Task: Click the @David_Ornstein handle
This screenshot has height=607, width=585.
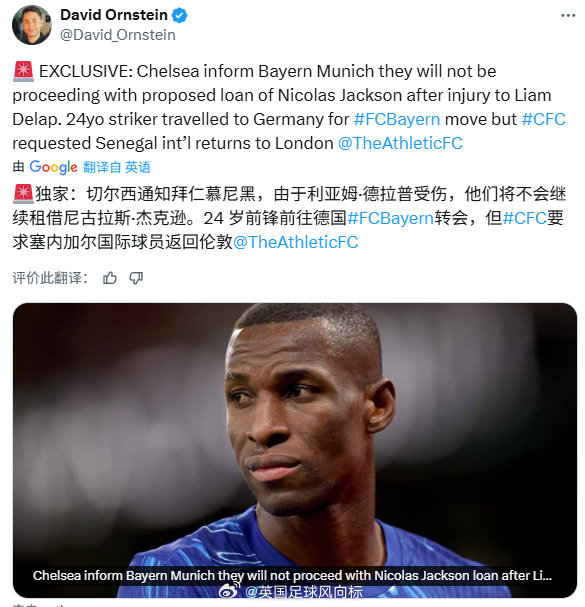Action: pyautogui.click(x=118, y=35)
